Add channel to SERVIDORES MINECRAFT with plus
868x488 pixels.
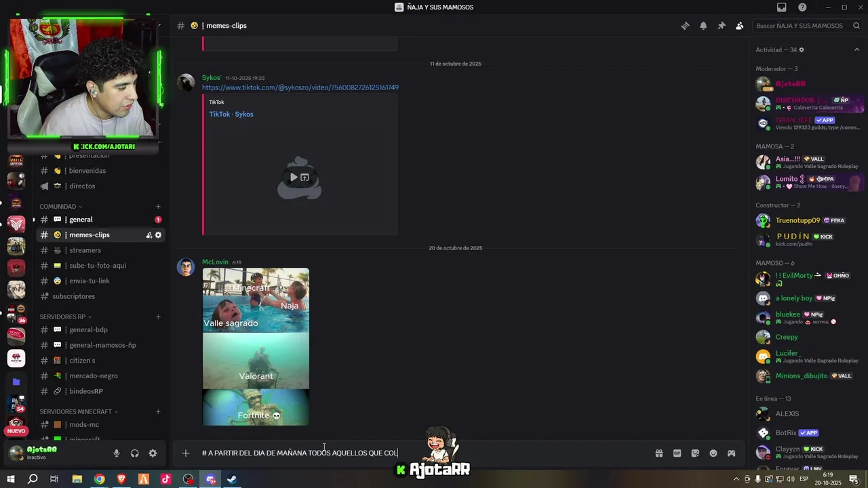click(158, 411)
